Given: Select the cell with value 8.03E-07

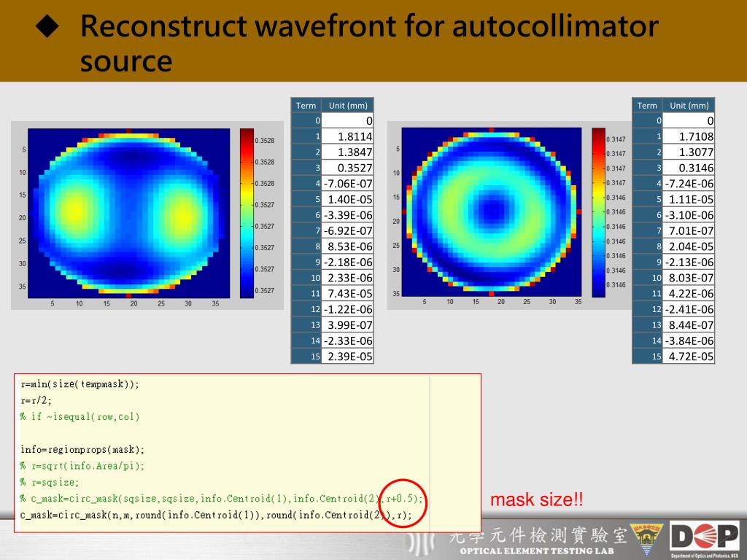Looking at the screenshot, I should point(689,278).
